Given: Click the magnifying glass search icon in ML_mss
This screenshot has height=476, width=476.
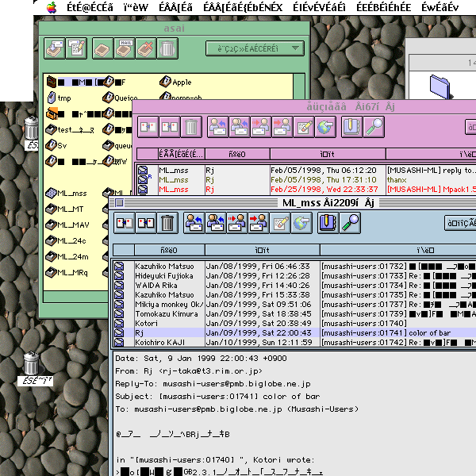Looking at the screenshot, I should pos(349,223).
